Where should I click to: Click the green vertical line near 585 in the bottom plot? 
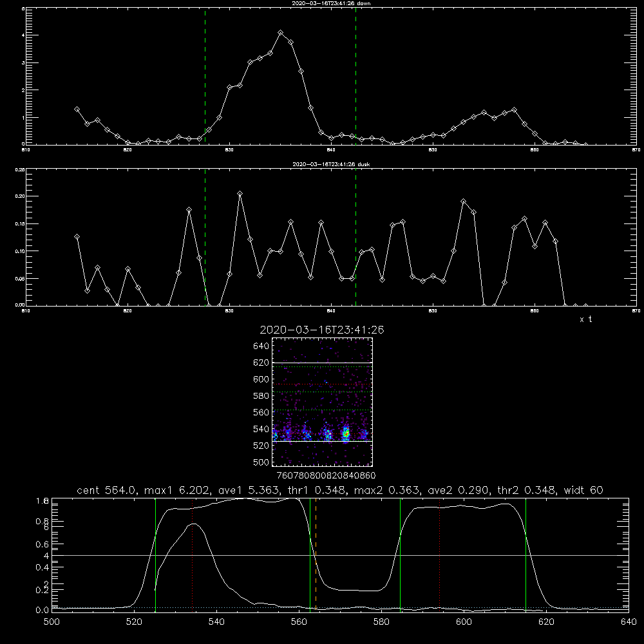(400, 554)
